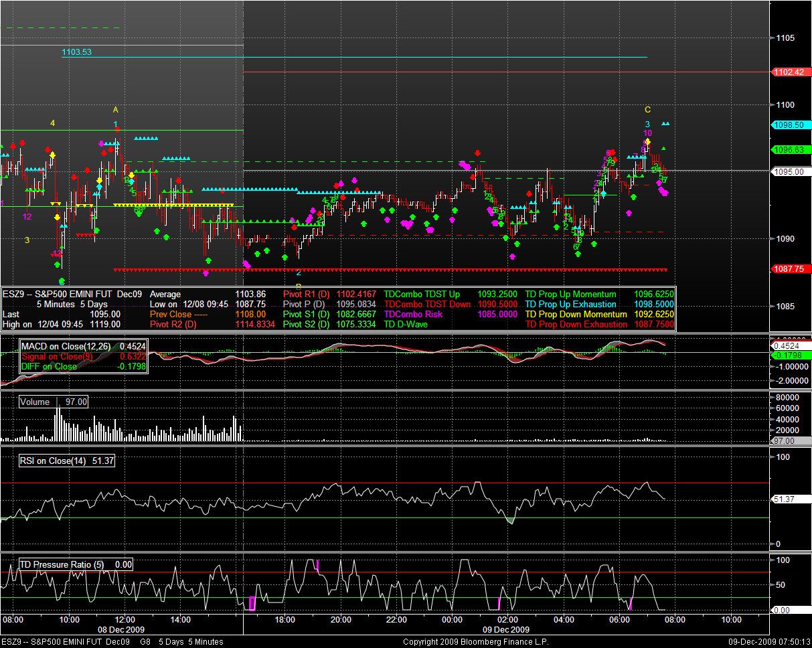The height and width of the screenshot is (648, 812).
Task: Click the 51.37 RSI value tag
Action: point(783,499)
